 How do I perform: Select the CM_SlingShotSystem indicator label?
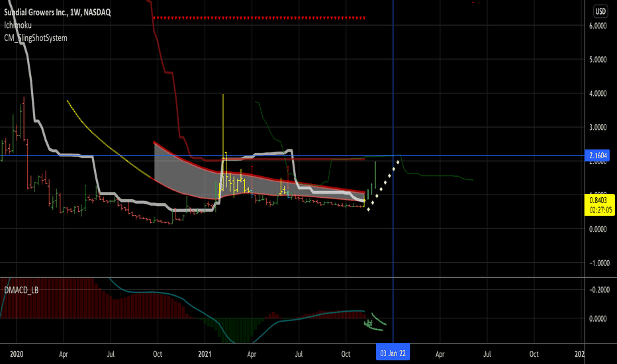coord(35,38)
